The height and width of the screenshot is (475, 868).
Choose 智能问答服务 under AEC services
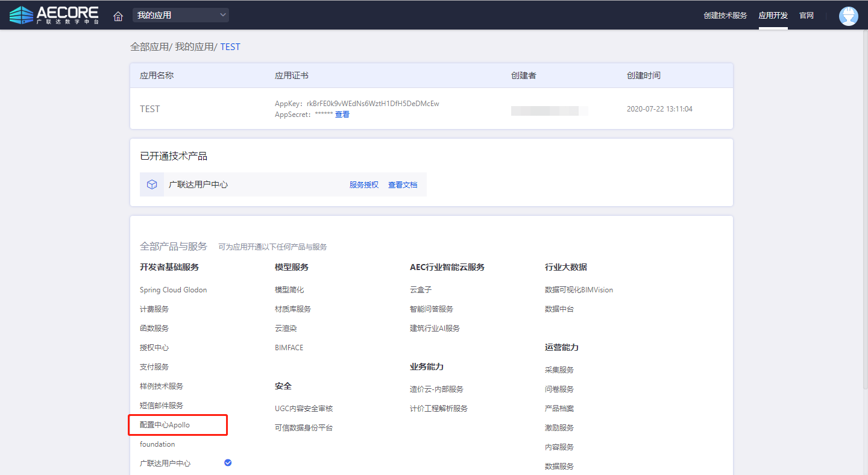click(x=431, y=309)
